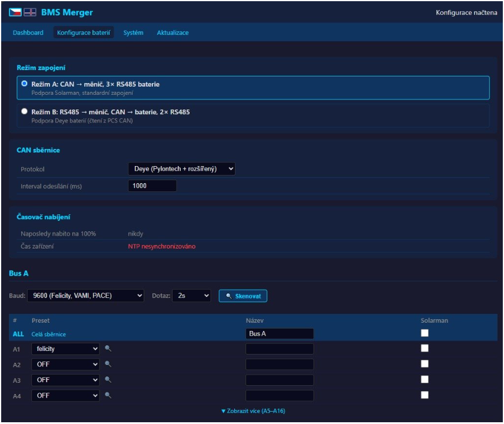Viewport: 504px width, 424px height.
Task: Open the A4 preset dropdown
Action: pos(65,395)
